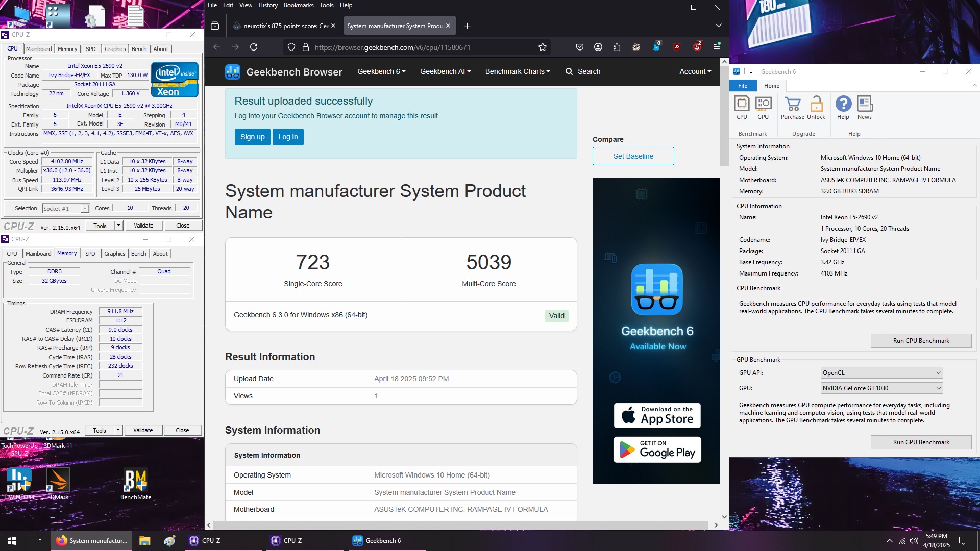This screenshot has width=980, height=551.
Task: Open the Help question mark icon
Action: point(843,108)
